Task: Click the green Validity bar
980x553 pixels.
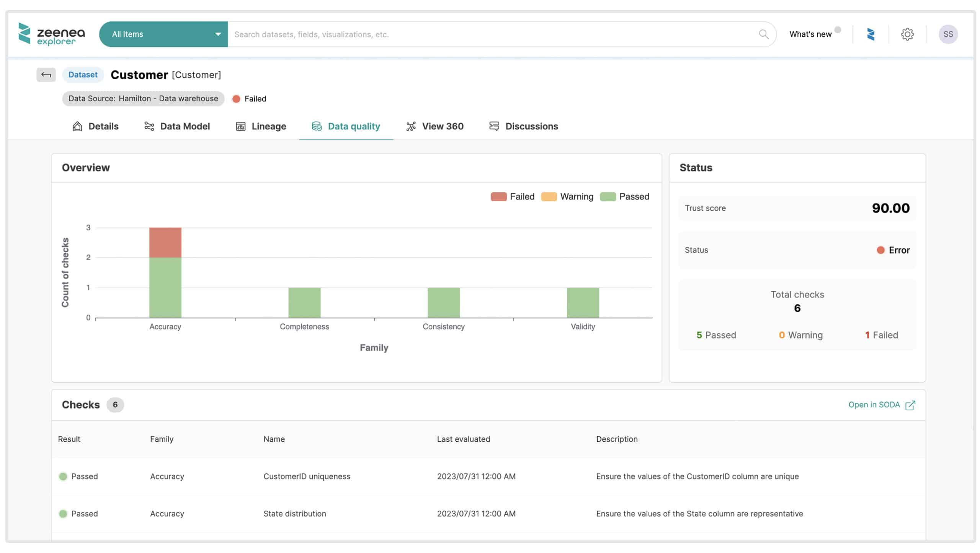Action: [x=583, y=303]
